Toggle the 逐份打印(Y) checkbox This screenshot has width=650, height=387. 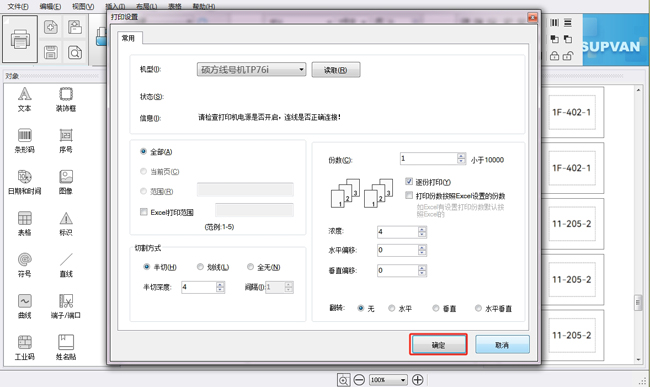409,181
